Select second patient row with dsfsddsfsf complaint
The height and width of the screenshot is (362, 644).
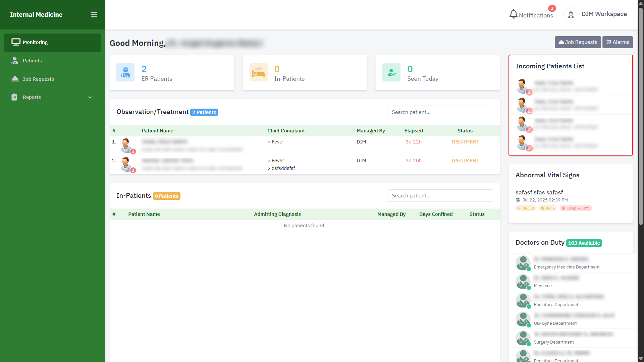tap(283, 168)
